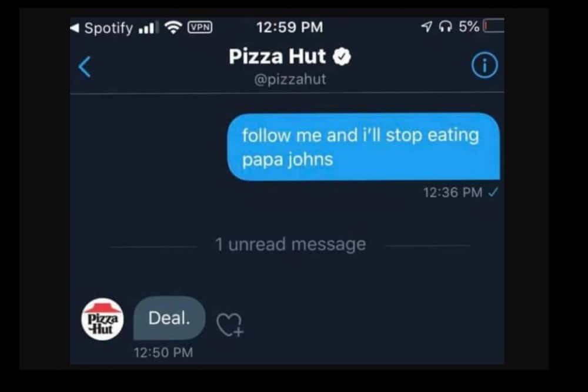Tap the location arrow status icon
The image size is (588, 392).
point(426,26)
